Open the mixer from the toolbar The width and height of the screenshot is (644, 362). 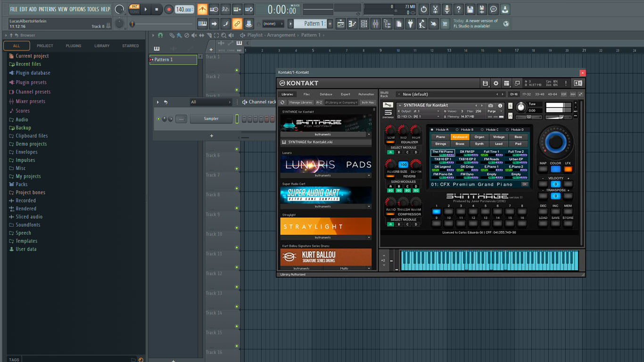pyautogui.click(x=375, y=24)
